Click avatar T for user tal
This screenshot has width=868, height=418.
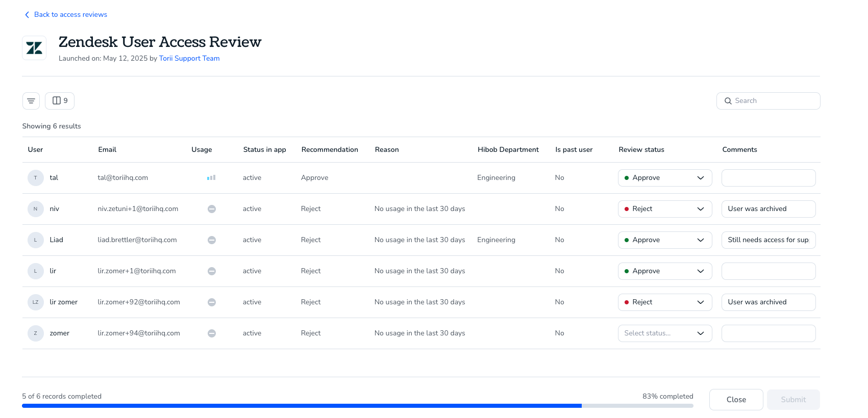click(x=35, y=178)
